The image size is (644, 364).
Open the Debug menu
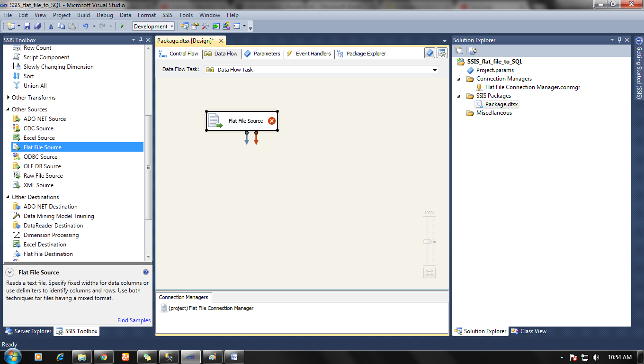point(105,15)
